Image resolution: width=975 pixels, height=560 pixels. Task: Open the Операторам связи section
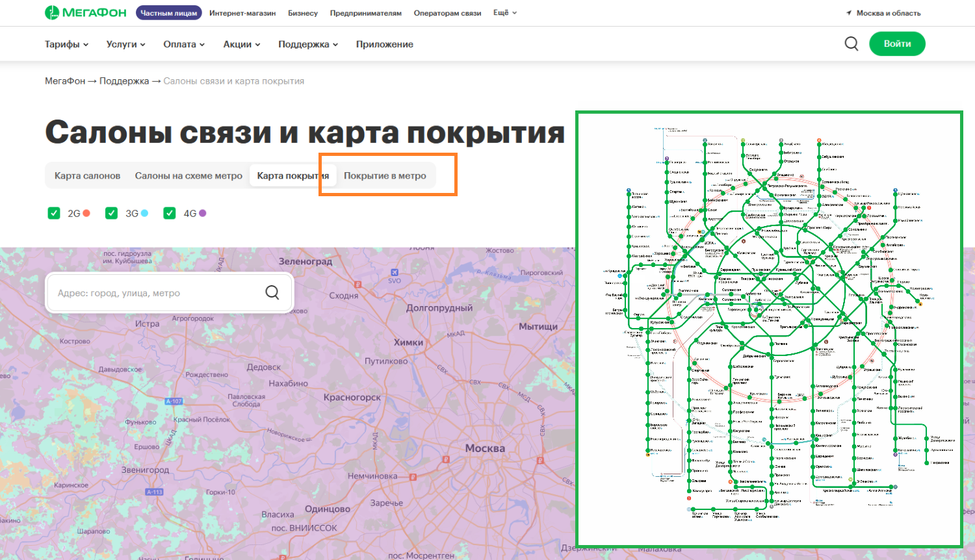click(447, 13)
